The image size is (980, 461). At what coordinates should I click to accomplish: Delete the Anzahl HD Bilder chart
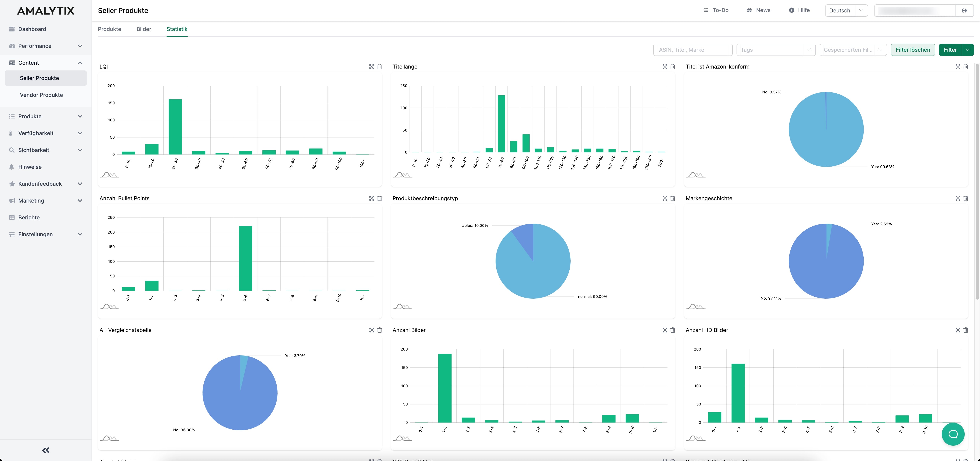tap(965, 330)
